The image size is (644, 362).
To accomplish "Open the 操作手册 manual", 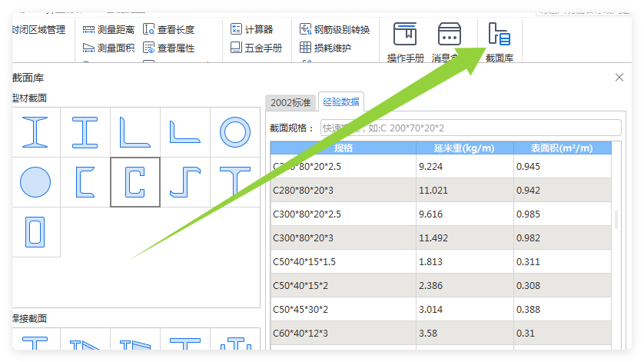I will tap(405, 42).
